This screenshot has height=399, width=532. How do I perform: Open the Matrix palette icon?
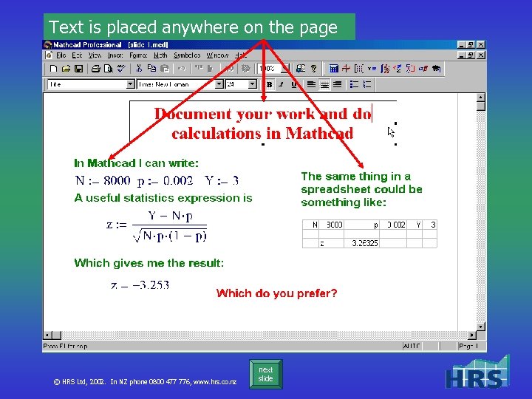click(358, 69)
